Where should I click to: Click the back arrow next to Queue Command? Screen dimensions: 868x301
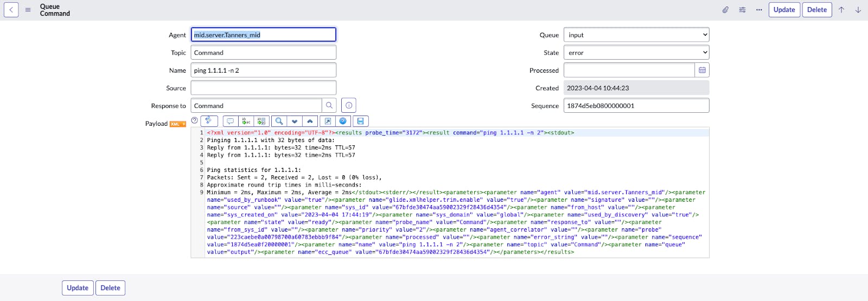[11, 10]
